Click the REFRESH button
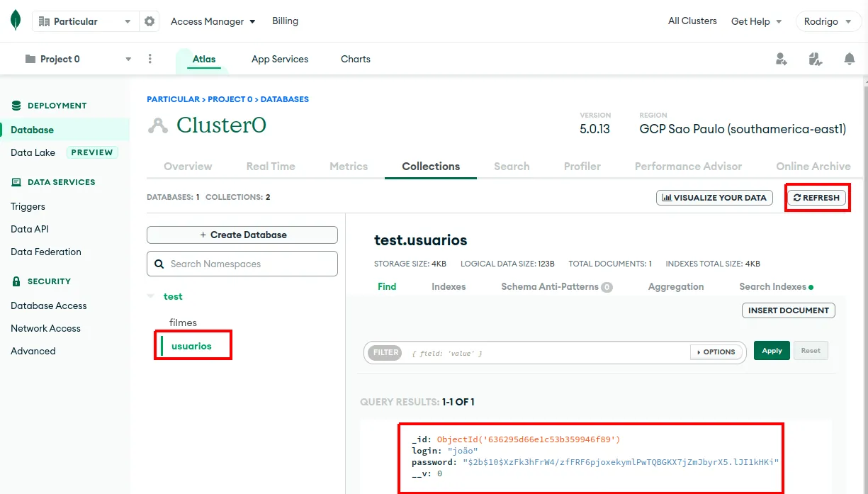868x494 pixels. coord(817,198)
